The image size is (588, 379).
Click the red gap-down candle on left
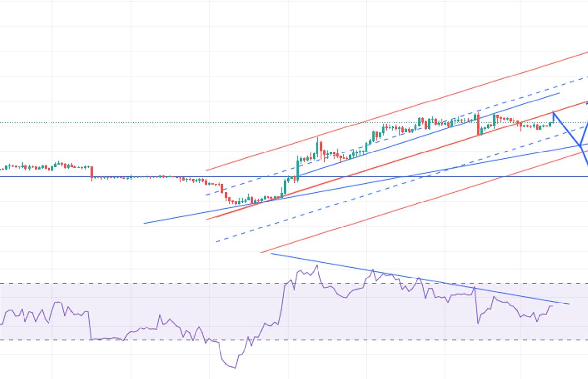pos(92,173)
